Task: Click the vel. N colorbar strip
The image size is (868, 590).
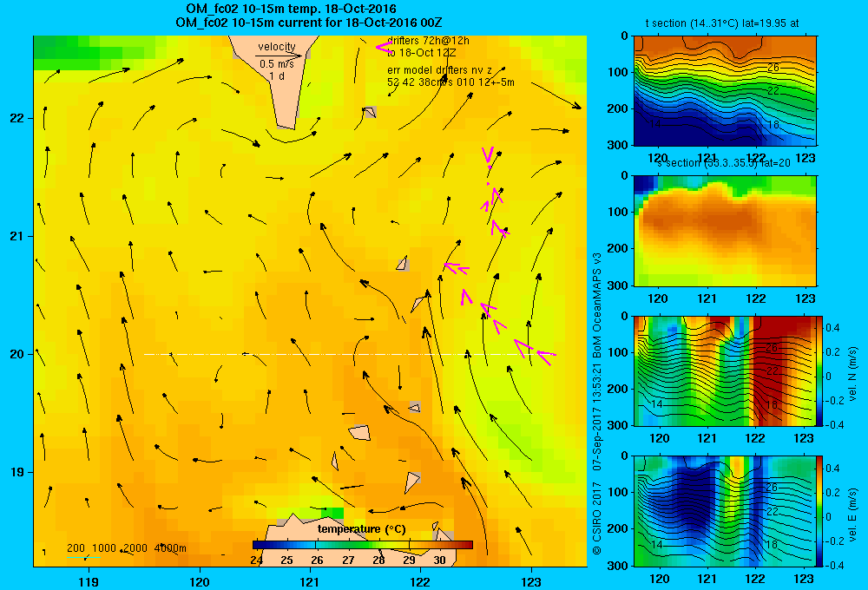Action: [819, 370]
